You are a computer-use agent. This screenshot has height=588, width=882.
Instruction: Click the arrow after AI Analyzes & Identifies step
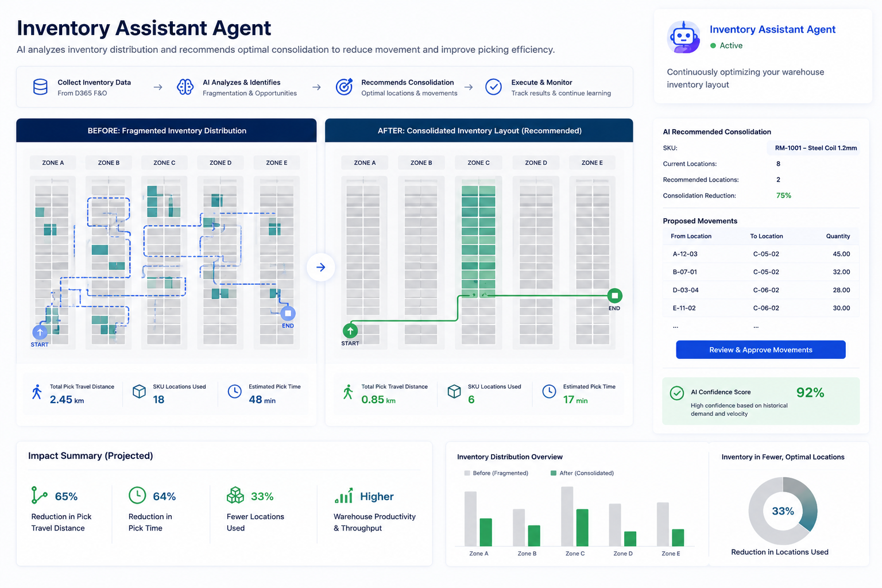coord(316,87)
